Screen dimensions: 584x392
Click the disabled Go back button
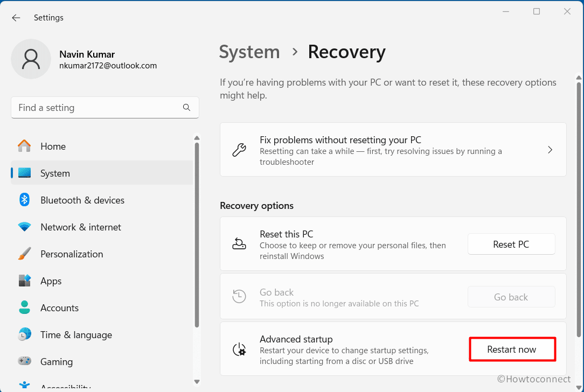click(511, 297)
